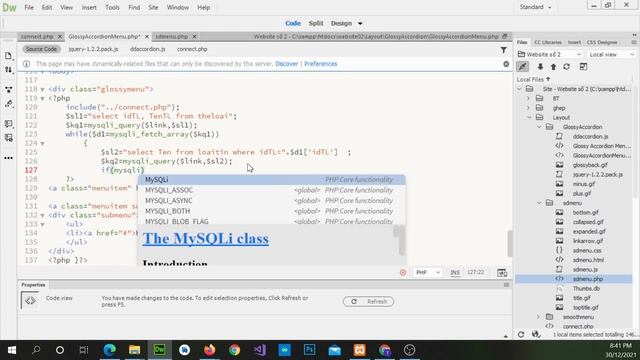Viewport: 640px width, 360px height.
Task: Switch to the connect.php document tab
Action: pyautogui.click(x=37, y=36)
